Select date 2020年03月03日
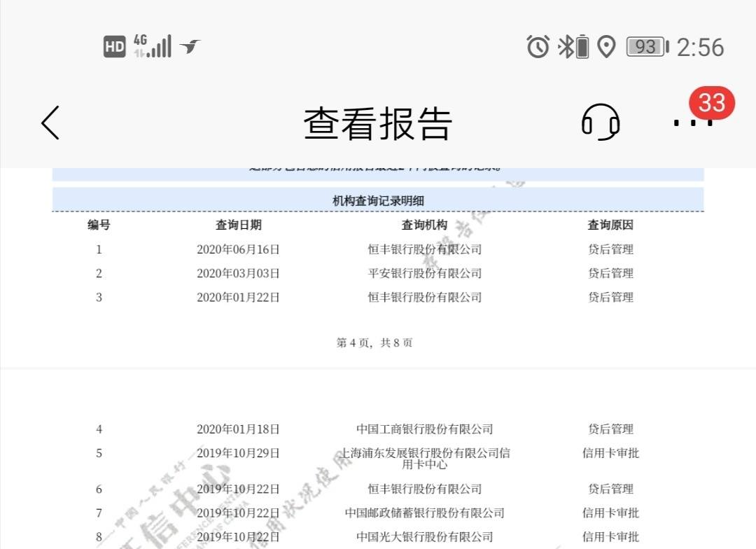 click(x=238, y=274)
